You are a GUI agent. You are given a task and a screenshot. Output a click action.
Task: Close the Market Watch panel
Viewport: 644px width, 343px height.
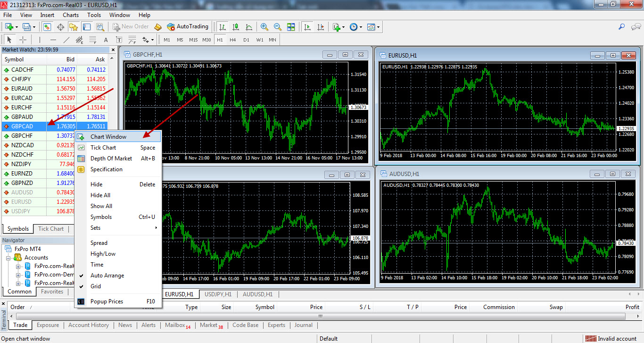[x=113, y=50]
